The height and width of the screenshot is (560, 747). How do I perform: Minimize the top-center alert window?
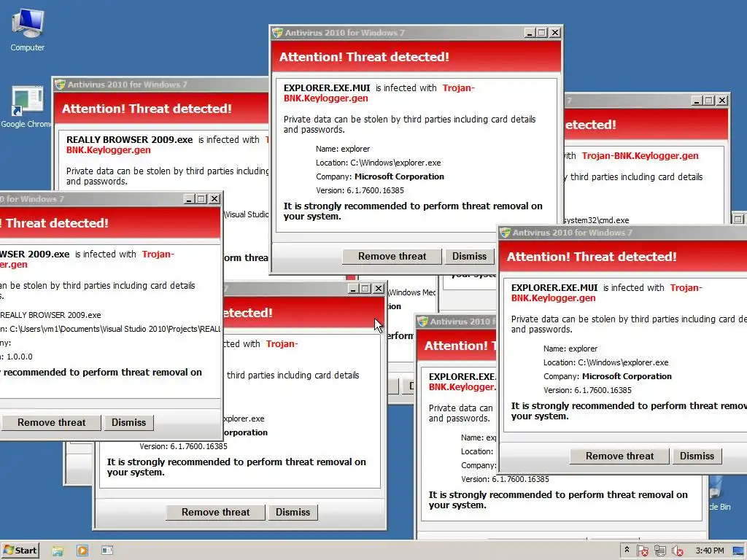tap(530, 33)
